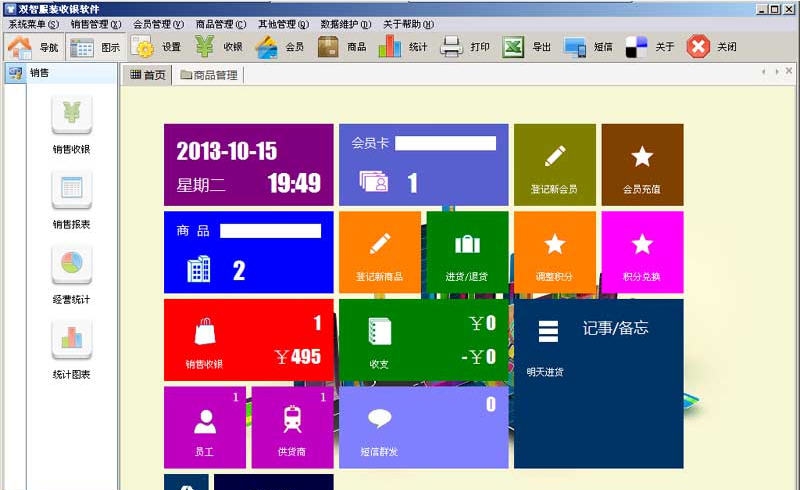
Task: Open the 统计 chart toolbar icon
Action: pos(390,47)
